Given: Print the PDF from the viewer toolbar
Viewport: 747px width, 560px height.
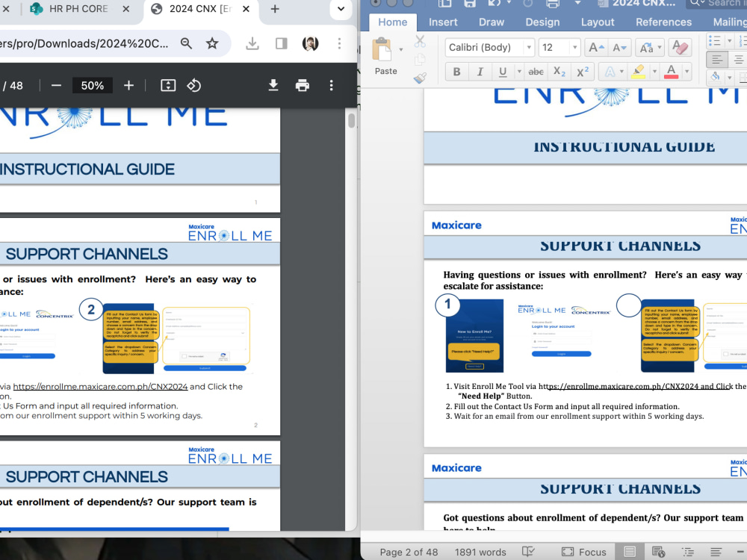Looking at the screenshot, I should click(x=302, y=86).
